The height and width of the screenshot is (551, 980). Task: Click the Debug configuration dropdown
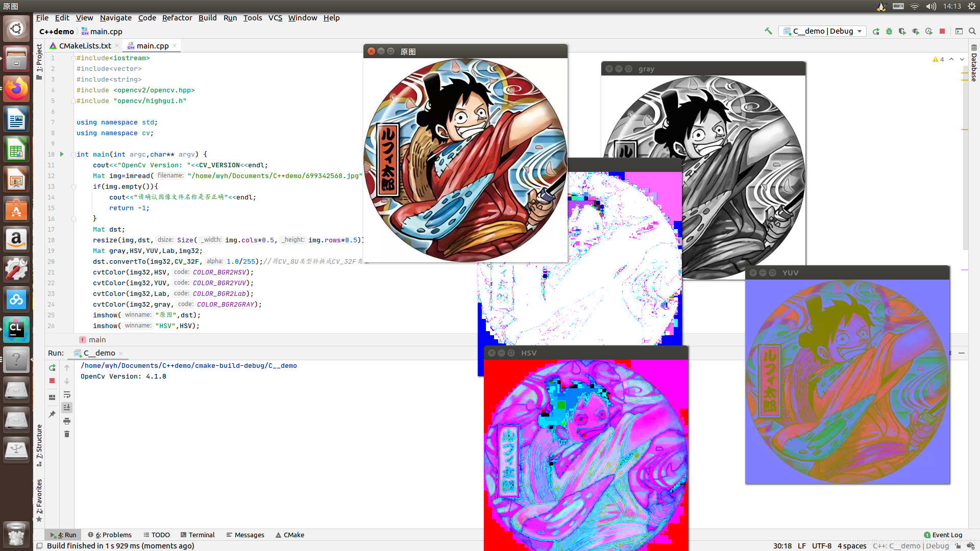pyautogui.click(x=822, y=31)
